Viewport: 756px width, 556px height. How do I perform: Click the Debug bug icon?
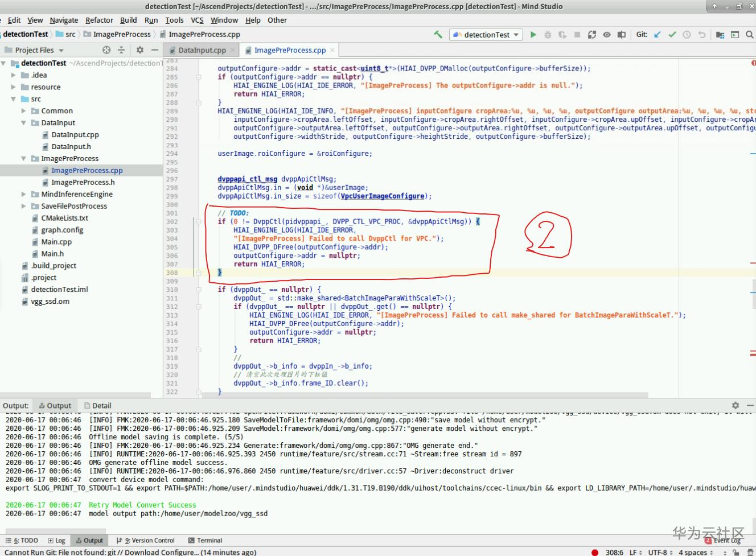coord(548,34)
